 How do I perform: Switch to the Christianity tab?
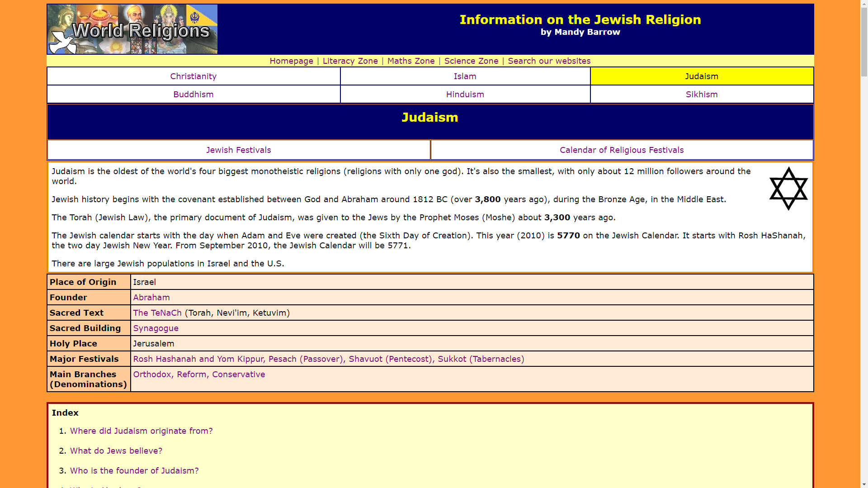tap(193, 76)
